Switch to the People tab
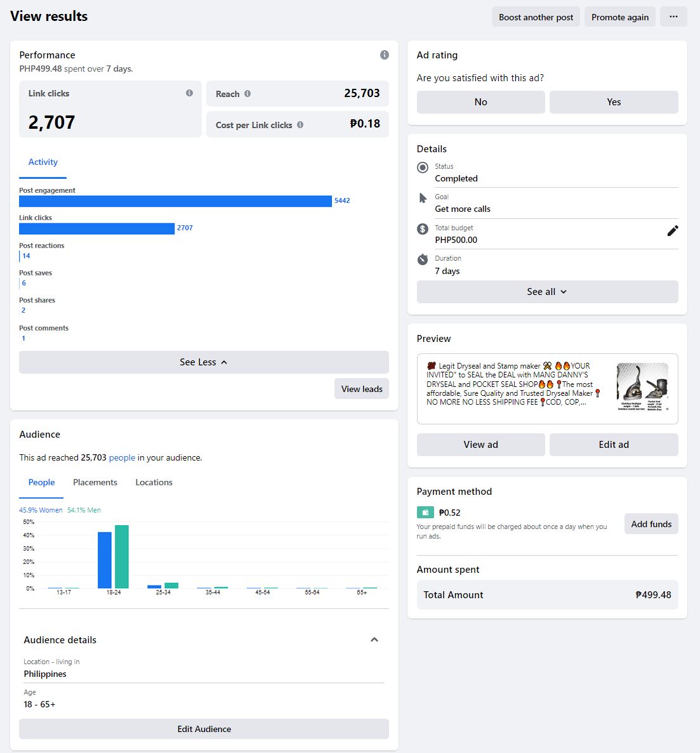The image size is (700, 753). point(41,483)
